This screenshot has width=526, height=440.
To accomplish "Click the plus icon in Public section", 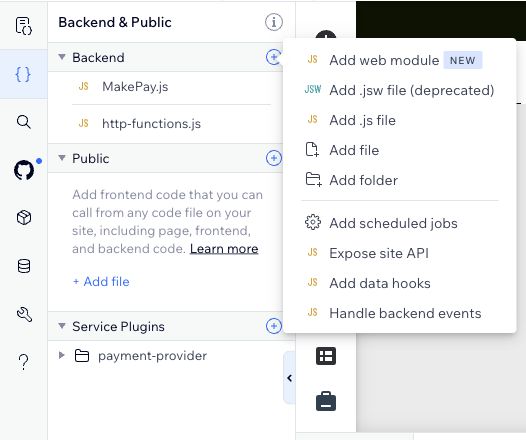I will 274,158.
